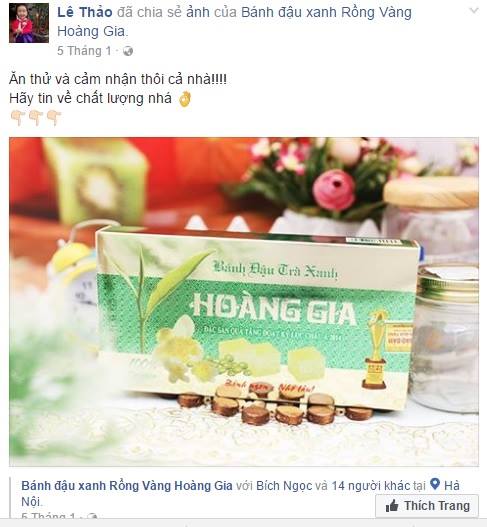The width and height of the screenshot is (487, 527).
Task: Visit the Bánh đậu xanh Rồng Vàng Hoàng Gia page link below the photo
Action: [127, 486]
